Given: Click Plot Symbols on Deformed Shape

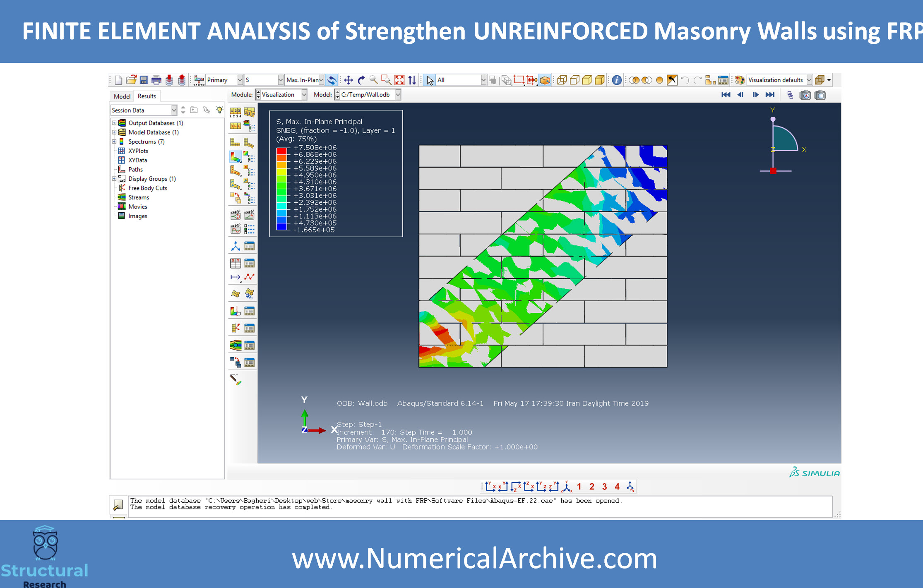Looking at the screenshot, I should coord(236,170).
